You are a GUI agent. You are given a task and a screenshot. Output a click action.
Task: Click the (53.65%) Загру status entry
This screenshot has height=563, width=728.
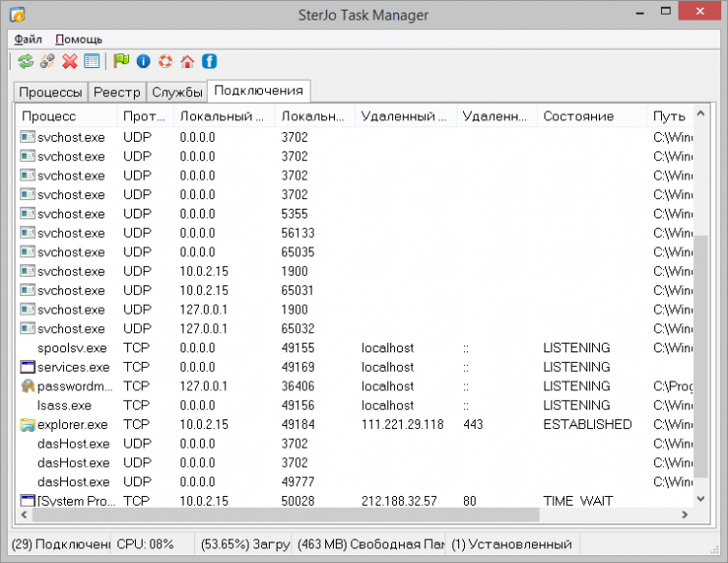click(245, 544)
